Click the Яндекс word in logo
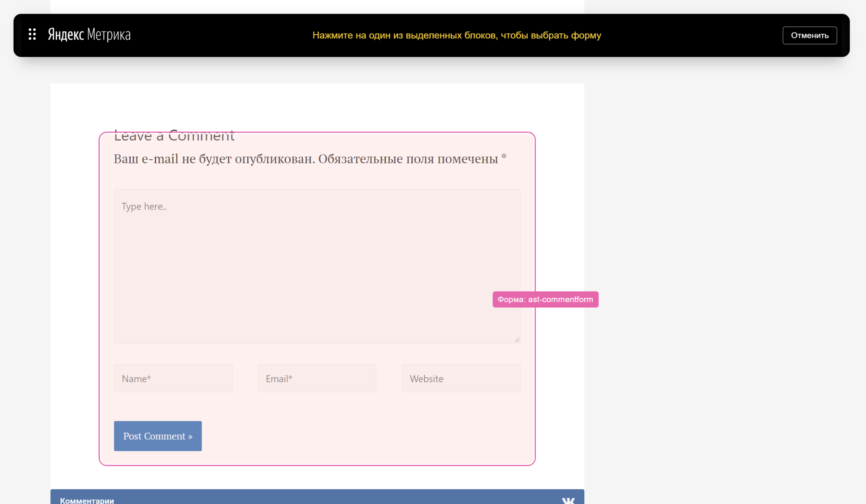Image resolution: width=866 pixels, height=504 pixels. [x=66, y=35]
